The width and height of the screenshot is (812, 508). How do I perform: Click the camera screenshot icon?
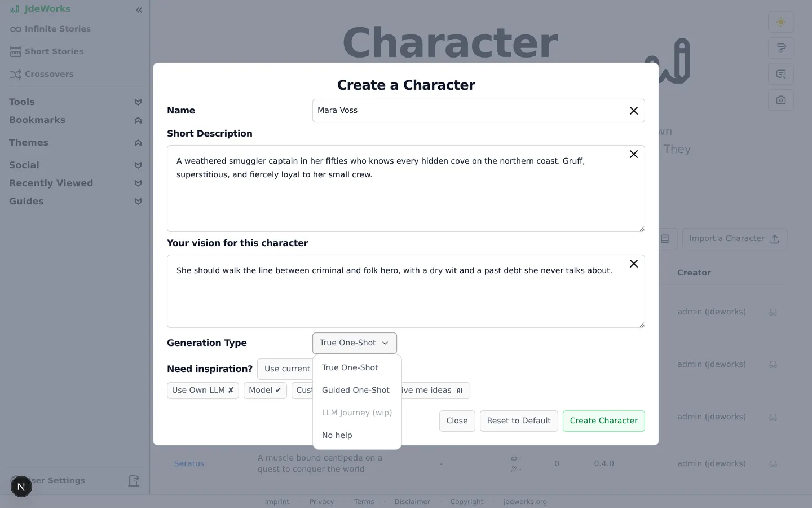(x=781, y=100)
